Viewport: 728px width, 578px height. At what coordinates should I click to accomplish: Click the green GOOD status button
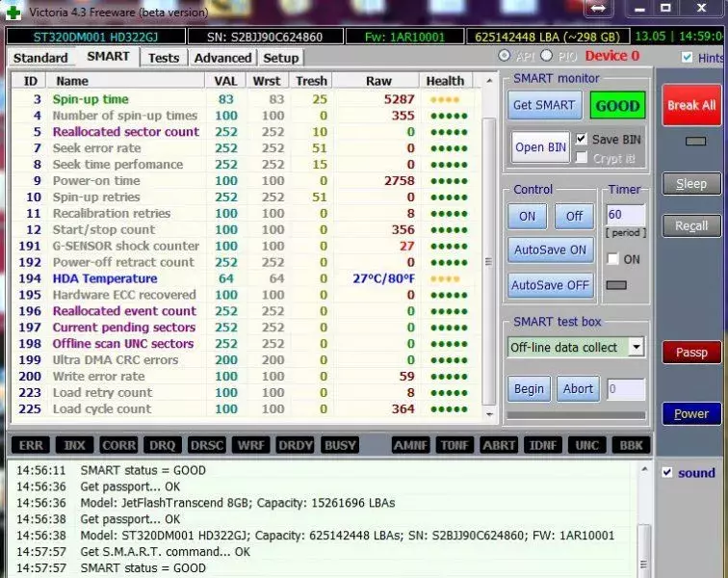[x=617, y=105]
